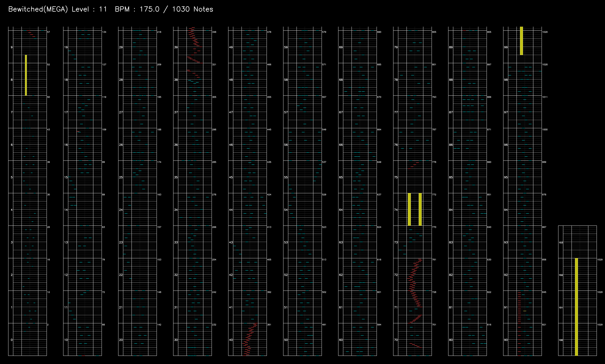605x364 pixels.
Task: Click measure label 97
Action: click(506, 112)
